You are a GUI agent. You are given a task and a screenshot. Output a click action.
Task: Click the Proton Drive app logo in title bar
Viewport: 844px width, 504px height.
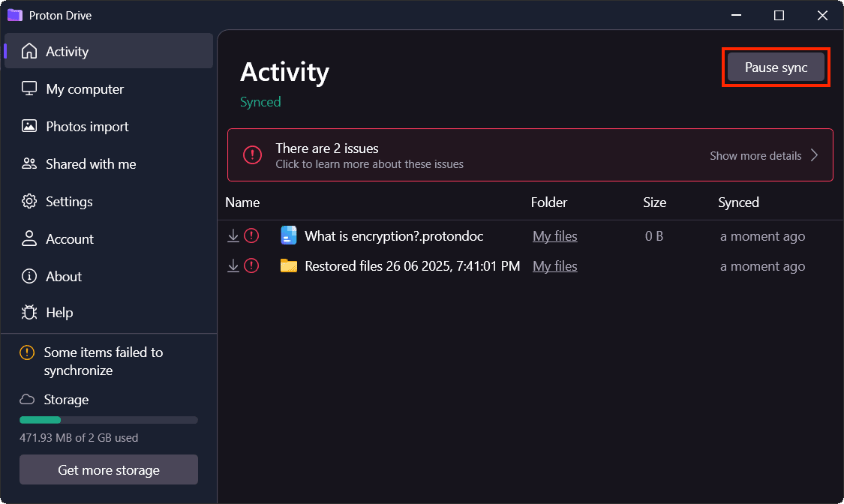click(x=14, y=15)
